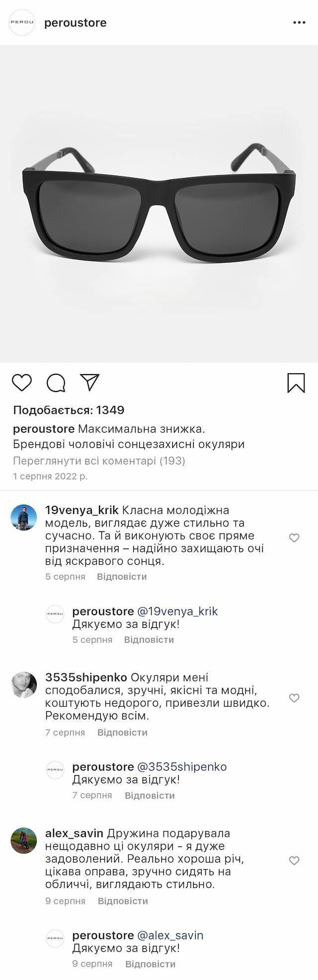Open the 3535shipenko profile avatar
This screenshot has height=980, width=318.
click(x=24, y=685)
